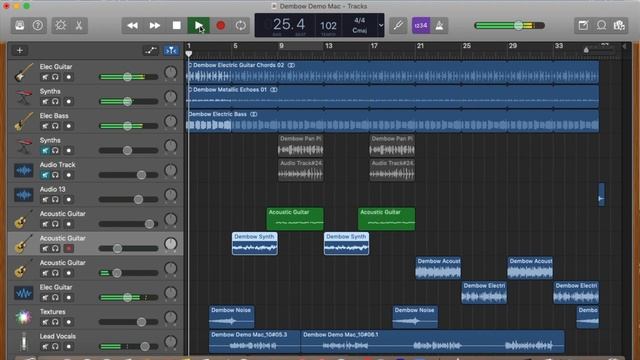Solo the Lead Vocals track
Viewport: 640px width, 360px height.
[55, 347]
